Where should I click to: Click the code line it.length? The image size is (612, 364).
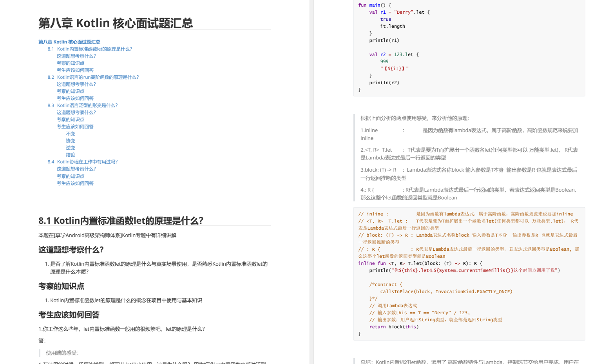click(393, 26)
